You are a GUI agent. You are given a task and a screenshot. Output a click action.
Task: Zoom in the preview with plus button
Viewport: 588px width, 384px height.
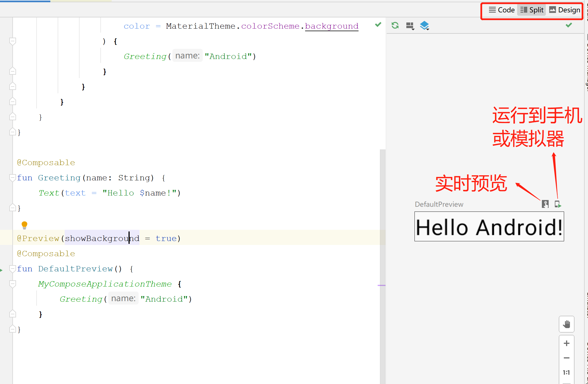tap(566, 343)
